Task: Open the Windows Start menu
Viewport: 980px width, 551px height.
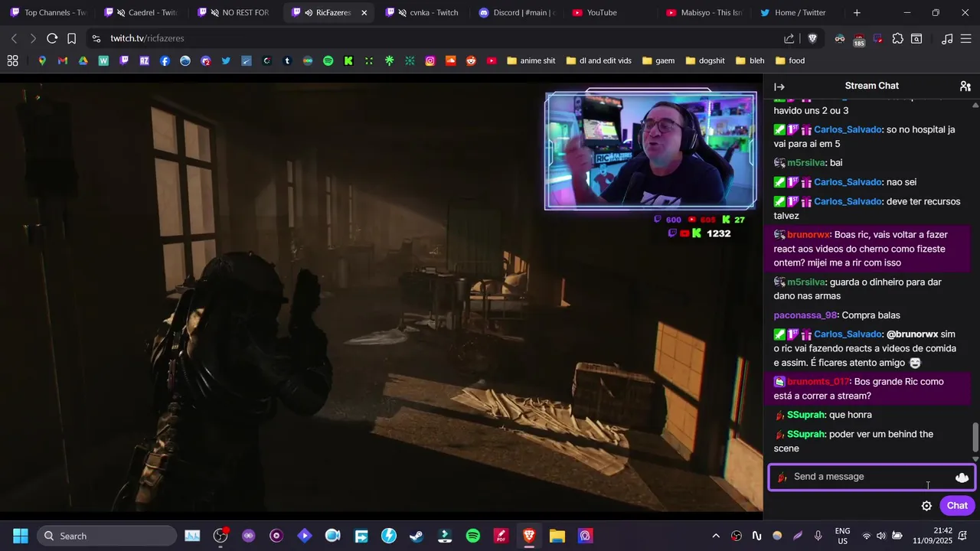Action: (x=21, y=536)
